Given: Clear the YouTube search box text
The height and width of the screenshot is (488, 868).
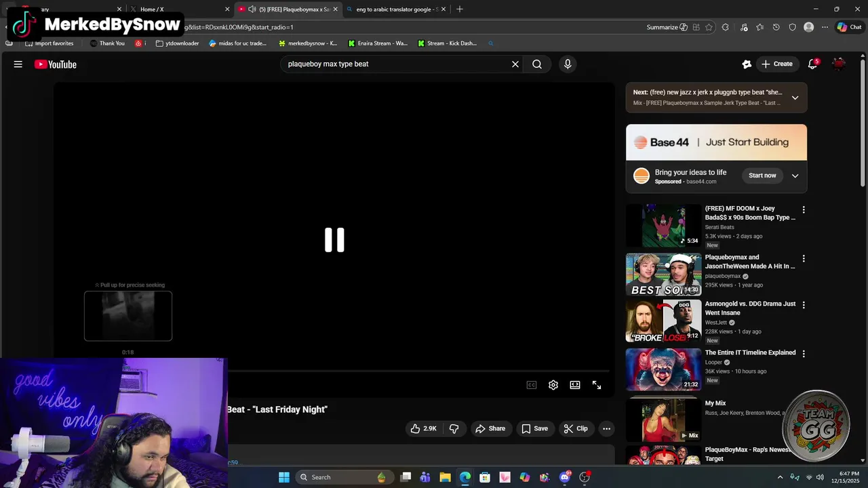Looking at the screenshot, I should tap(515, 64).
